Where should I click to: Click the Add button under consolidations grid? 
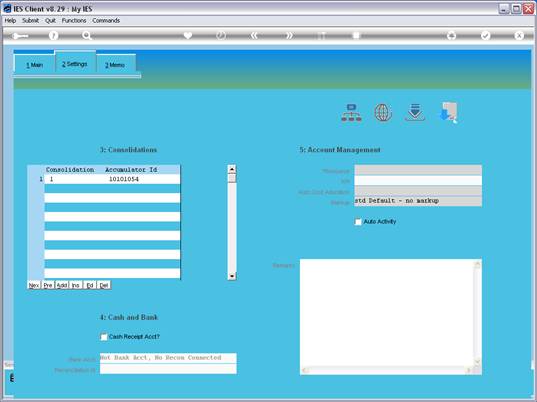(62, 285)
